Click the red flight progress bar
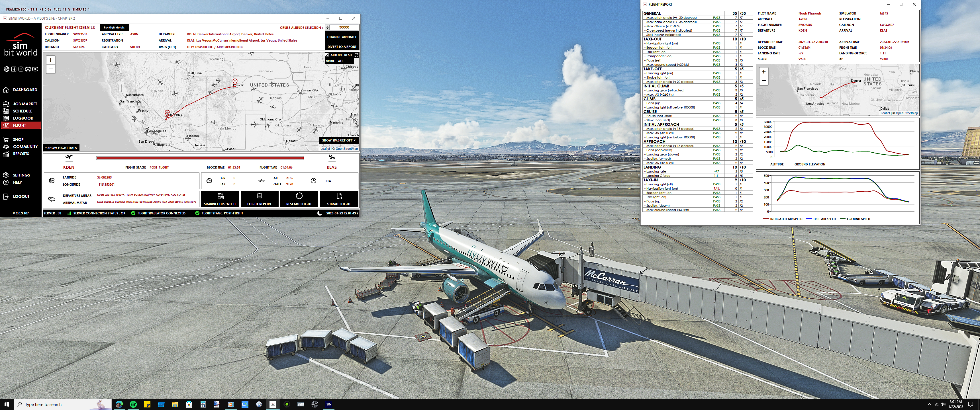Screen dimensions: 980x410 (200, 158)
